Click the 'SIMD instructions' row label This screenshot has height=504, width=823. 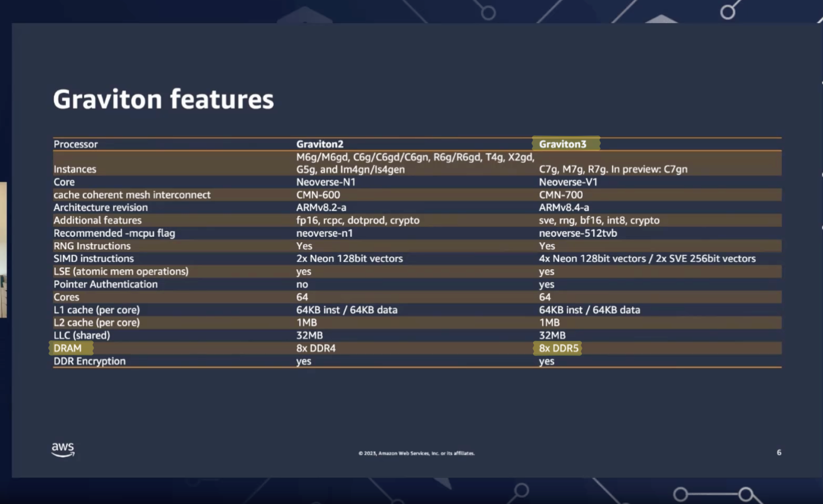pyautogui.click(x=94, y=258)
